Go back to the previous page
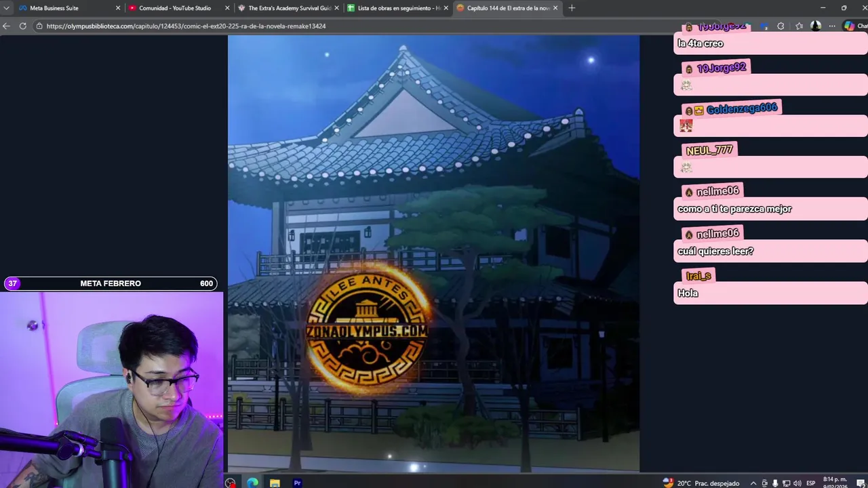The height and width of the screenshot is (488, 868). coord(6,26)
